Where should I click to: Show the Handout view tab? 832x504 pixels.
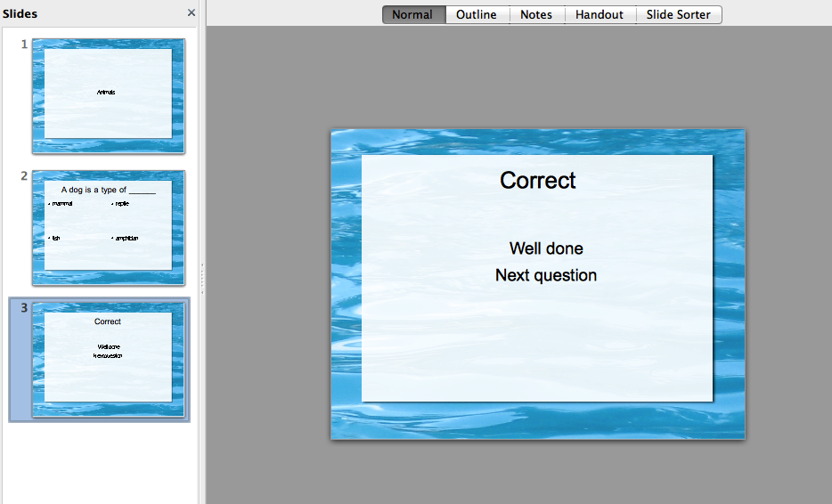coord(600,14)
